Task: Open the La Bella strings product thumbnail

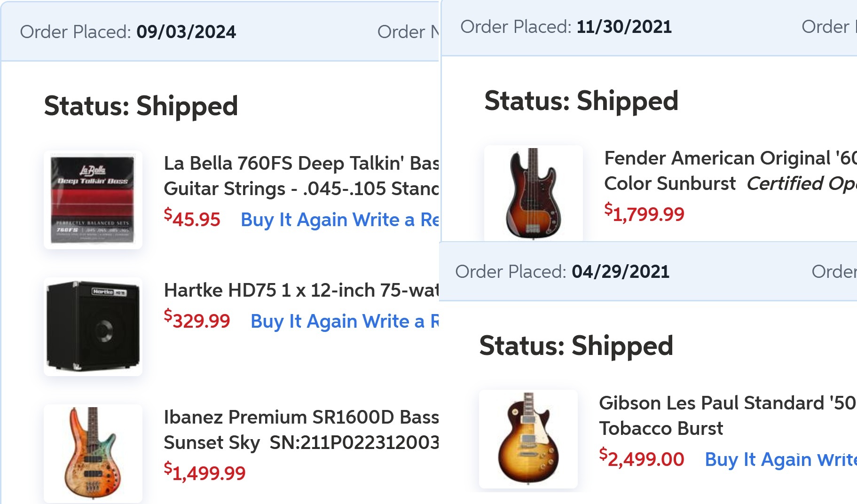Action: (93, 200)
